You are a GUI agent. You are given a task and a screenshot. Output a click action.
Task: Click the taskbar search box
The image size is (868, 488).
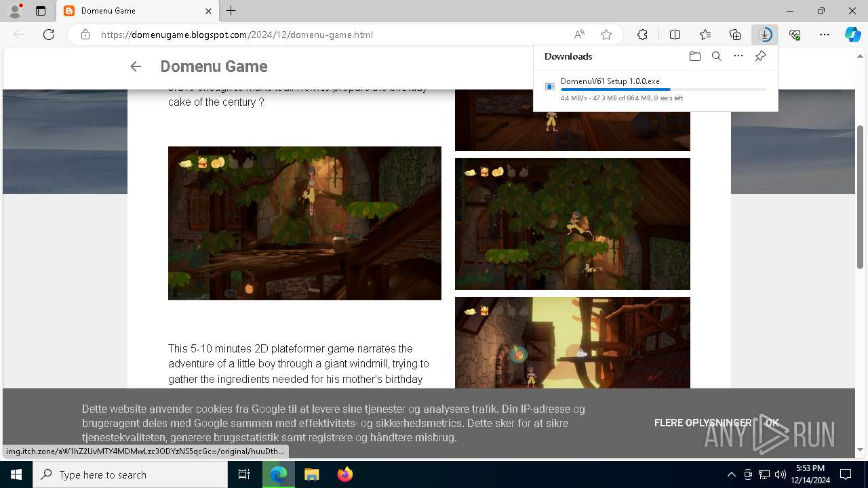(130, 474)
